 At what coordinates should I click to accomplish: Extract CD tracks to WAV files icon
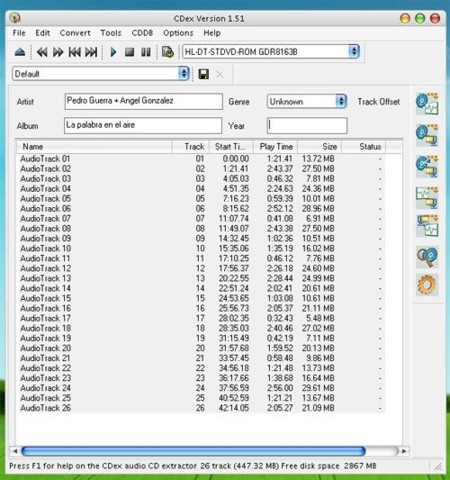pyautogui.click(x=427, y=104)
